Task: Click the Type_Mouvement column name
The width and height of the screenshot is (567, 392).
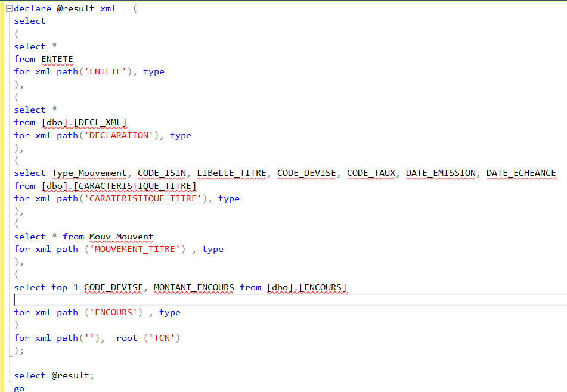Action: click(89, 173)
